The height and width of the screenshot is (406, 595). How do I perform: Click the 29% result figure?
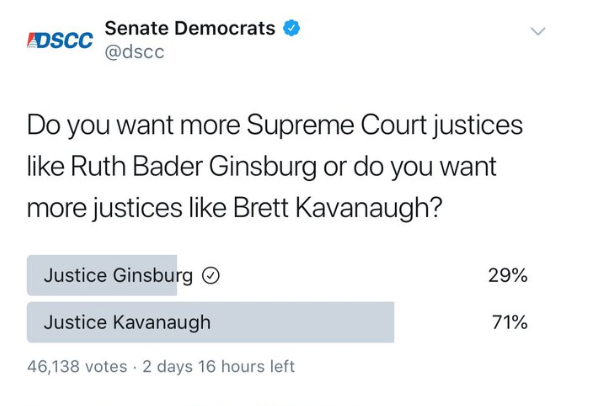click(508, 275)
